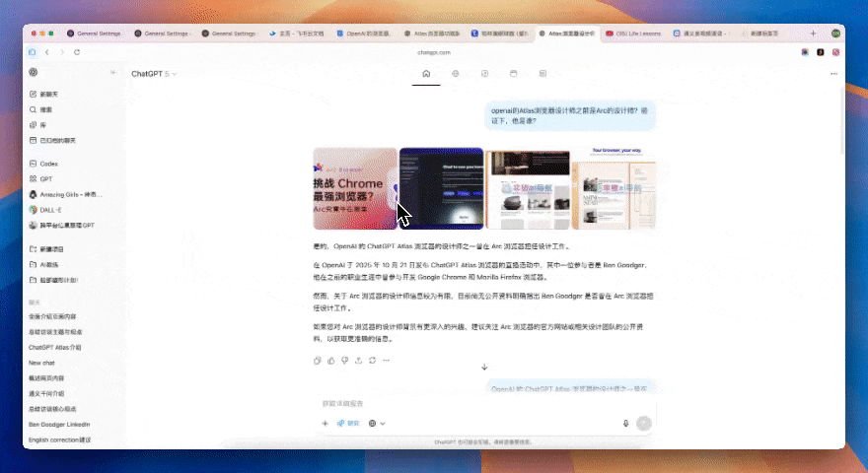Open the 'Ben Goodger LinkedIn' chat
Image resolution: width=868 pixels, height=473 pixels.
pyautogui.click(x=59, y=424)
